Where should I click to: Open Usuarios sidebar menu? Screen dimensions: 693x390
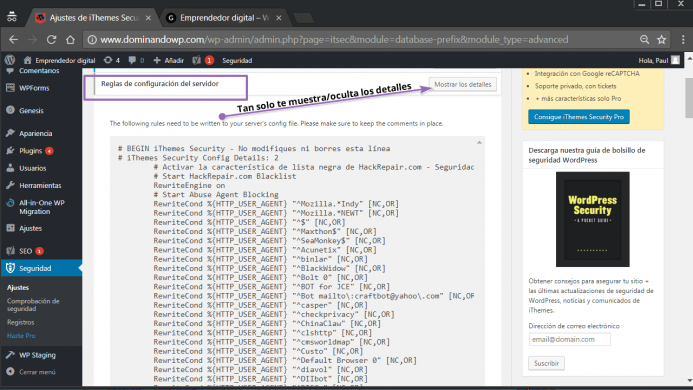click(x=32, y=168)
